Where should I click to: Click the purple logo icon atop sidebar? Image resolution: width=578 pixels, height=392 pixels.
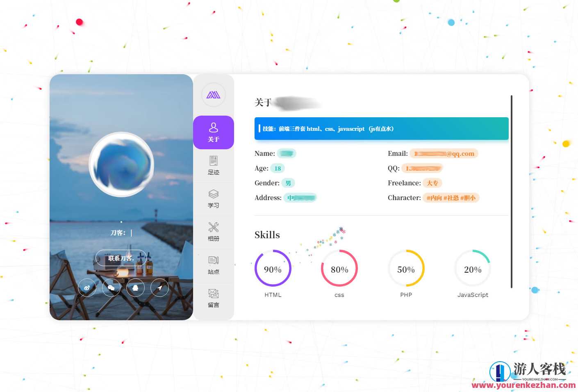213,95
